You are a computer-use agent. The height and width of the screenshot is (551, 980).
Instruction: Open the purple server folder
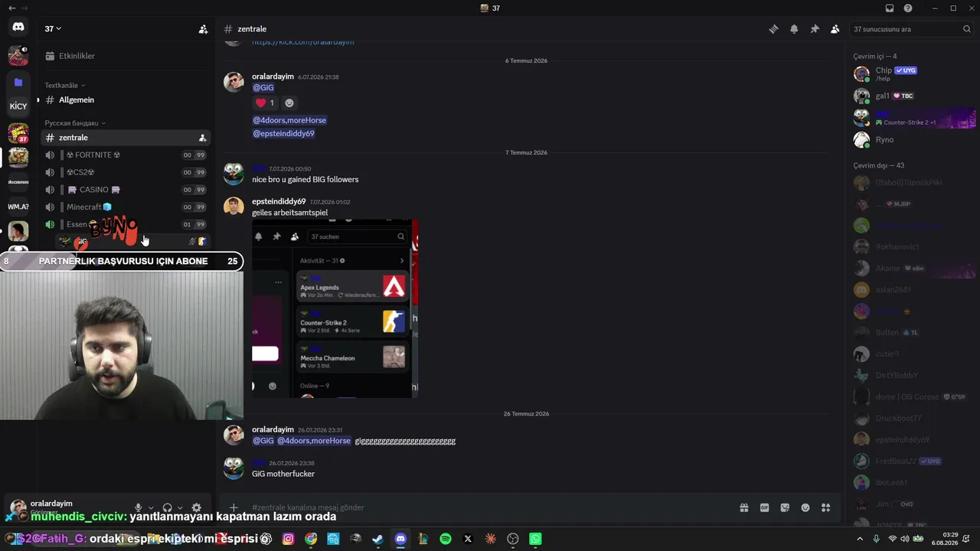pyautogui.click(x=18, y=82)
